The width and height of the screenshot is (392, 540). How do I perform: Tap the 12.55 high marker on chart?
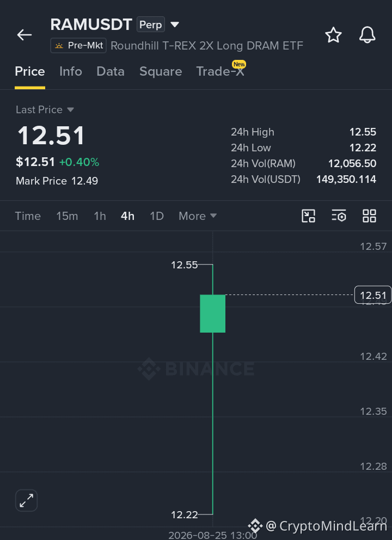[184, 265]
